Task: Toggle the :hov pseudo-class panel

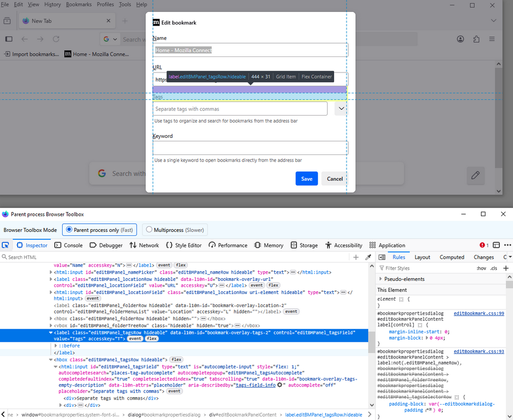Action: [x=482, y=268]
